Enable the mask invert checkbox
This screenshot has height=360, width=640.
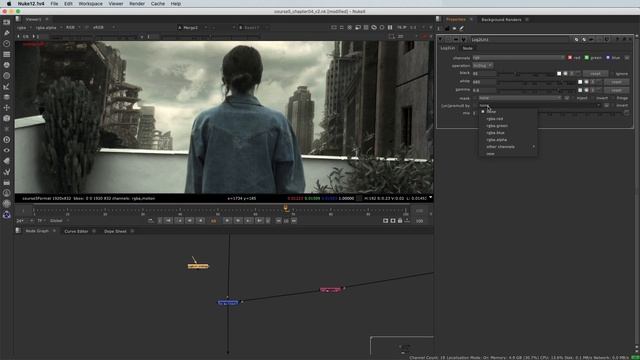593,98
